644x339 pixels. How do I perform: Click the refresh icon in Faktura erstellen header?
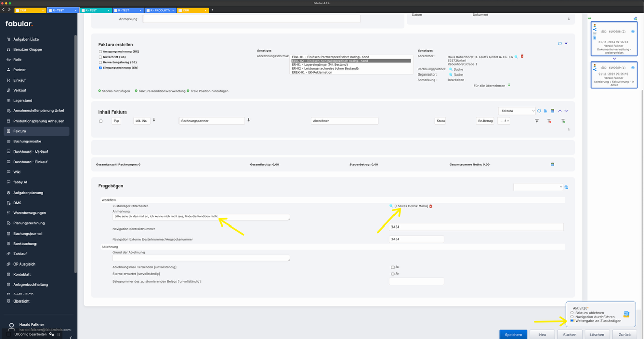pos(560,44)
